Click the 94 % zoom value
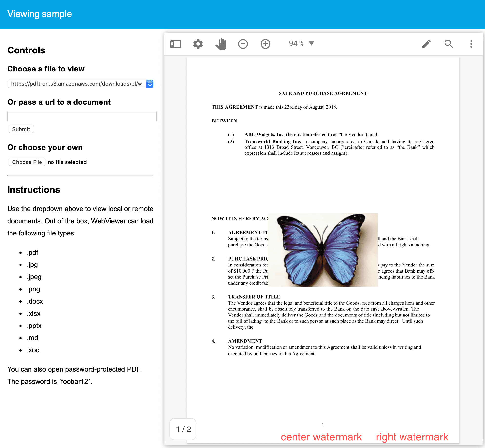This screenshot has width=485, height=448. 296,44
